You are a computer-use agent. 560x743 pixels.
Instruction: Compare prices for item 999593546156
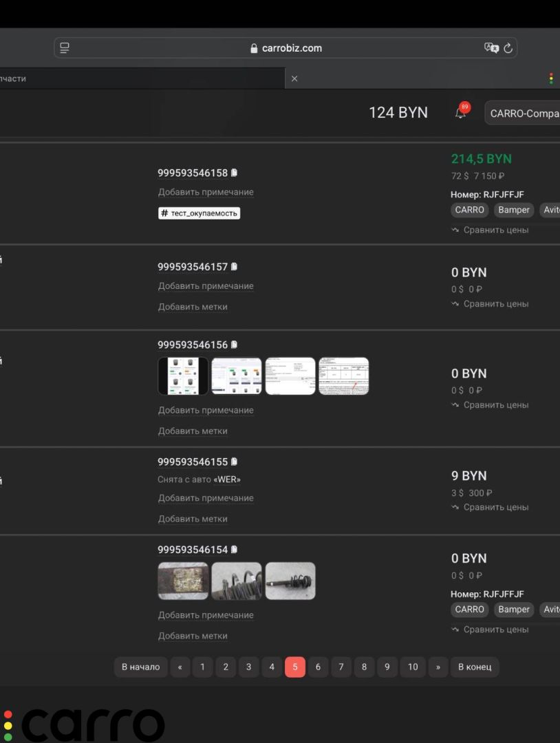pyautogui.click(x=490, y=405)
